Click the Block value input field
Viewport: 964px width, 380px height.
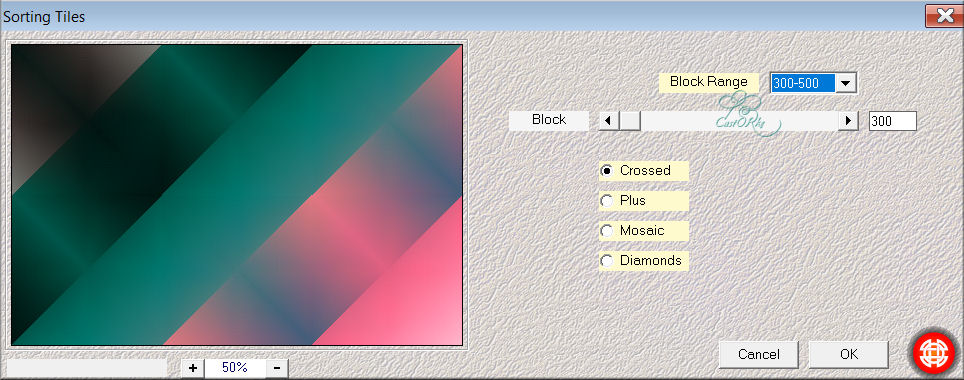pos(893,121)
